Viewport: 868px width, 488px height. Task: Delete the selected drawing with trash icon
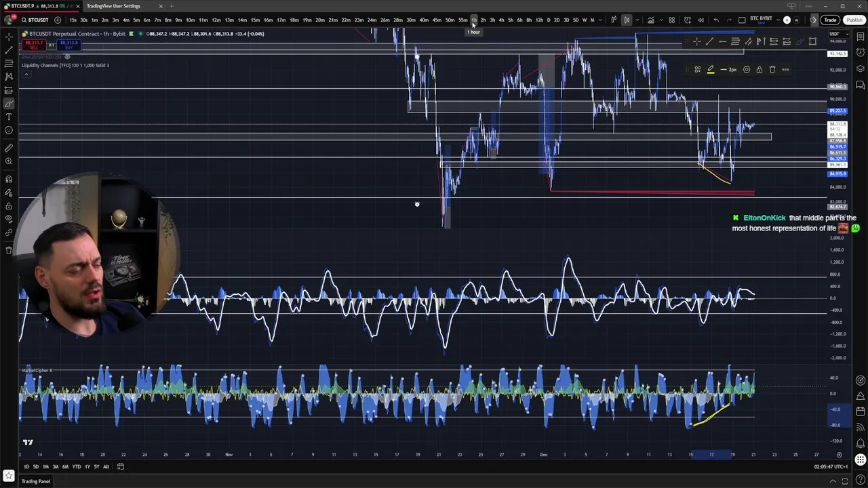[x=772, y=69]
